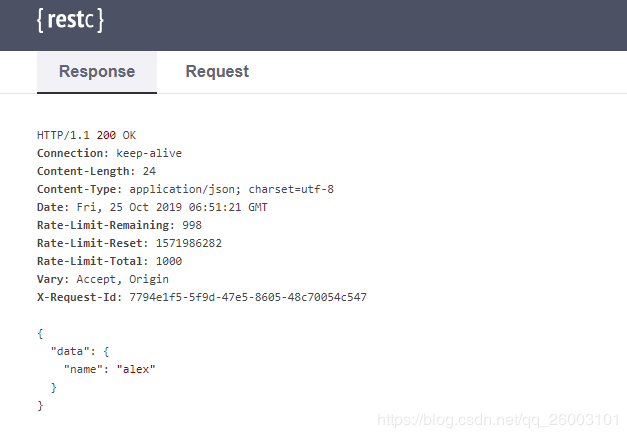Click the final closing brace of JSON
627x438 pixels.
(x=40, y=406)
